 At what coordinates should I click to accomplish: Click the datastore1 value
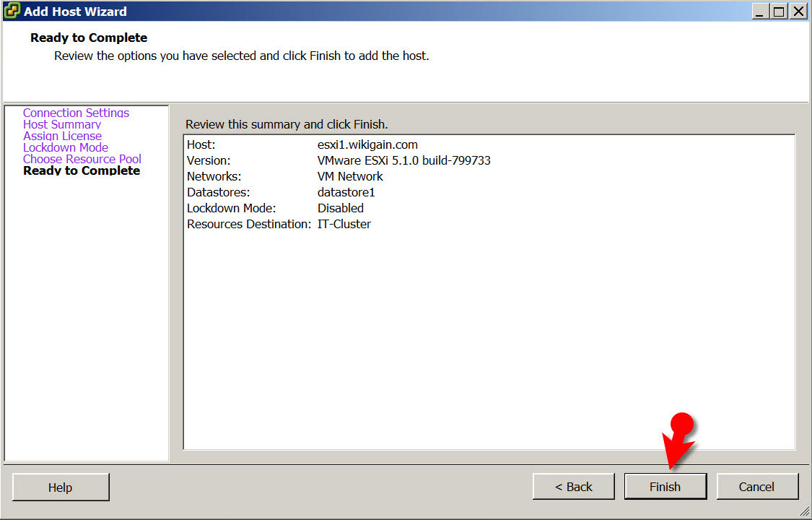click(346, 193)
